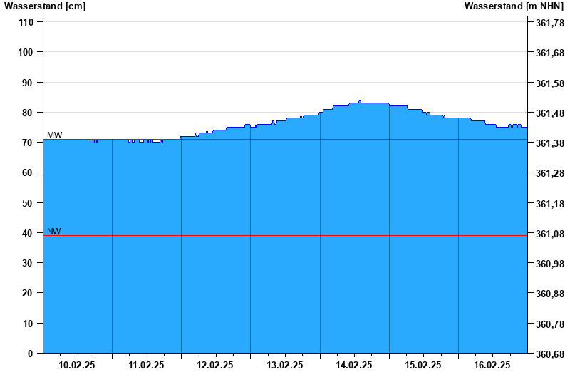Click the Wasserstand [cm] axis title
The image size is (570, 392).
(x=45, y=6)
